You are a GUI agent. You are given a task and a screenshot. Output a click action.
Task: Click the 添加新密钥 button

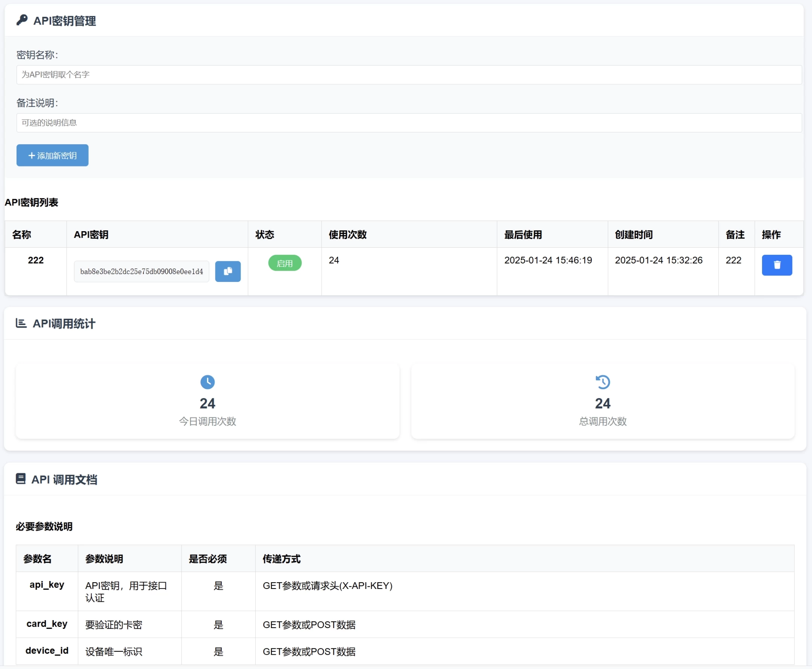(52, 155)
